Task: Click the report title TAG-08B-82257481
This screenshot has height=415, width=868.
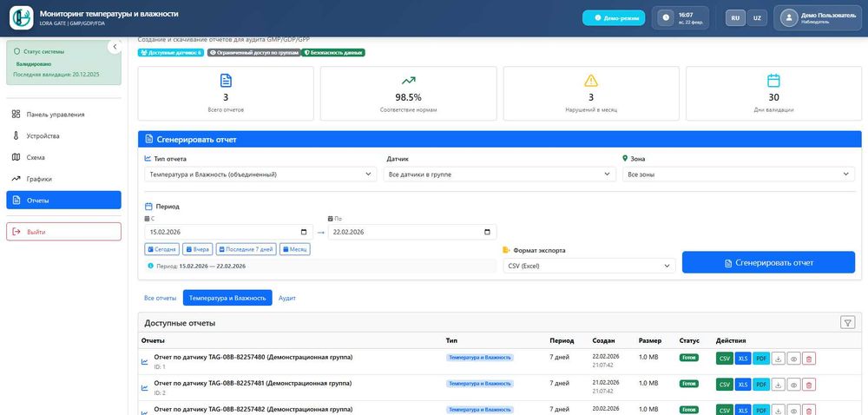Action: (x=253, y=383)
